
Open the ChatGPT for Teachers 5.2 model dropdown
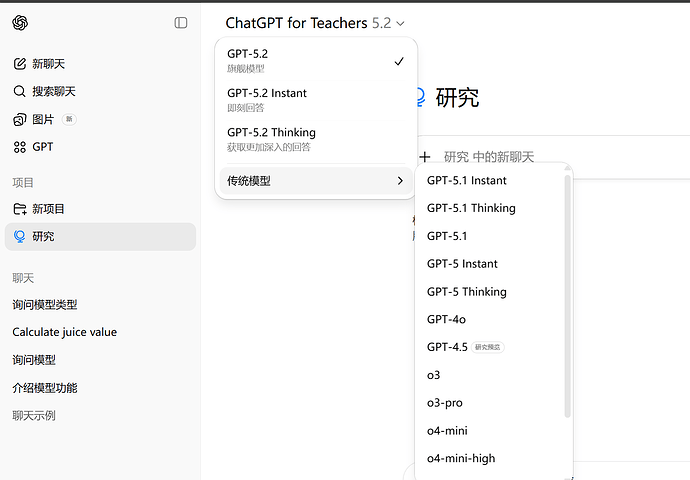pyautogui.click(x=315, y=23)
